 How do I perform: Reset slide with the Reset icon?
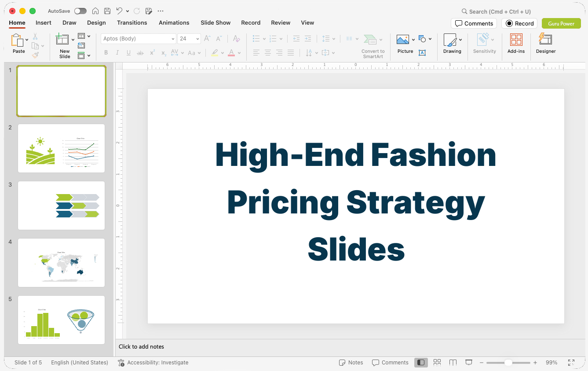81,45
